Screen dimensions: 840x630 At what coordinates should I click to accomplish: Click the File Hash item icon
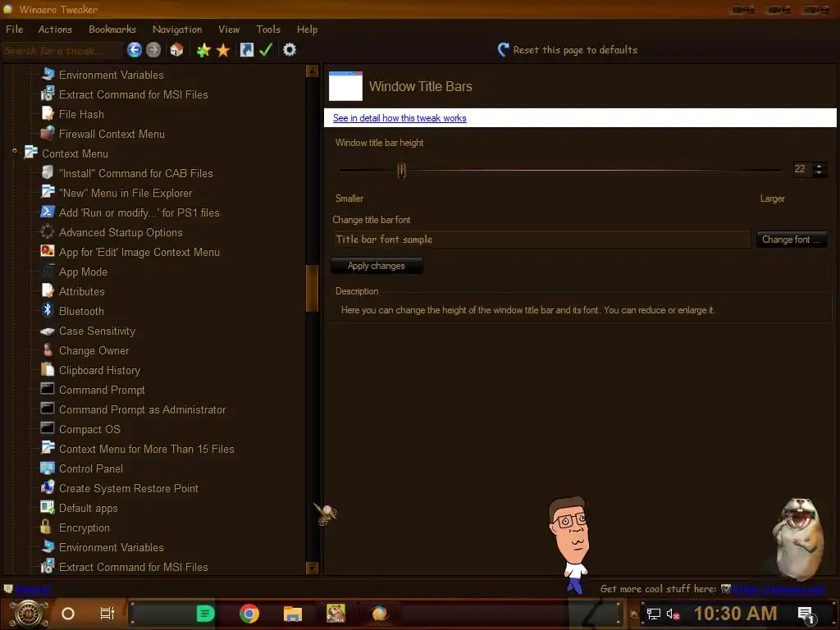coord(48,113)
